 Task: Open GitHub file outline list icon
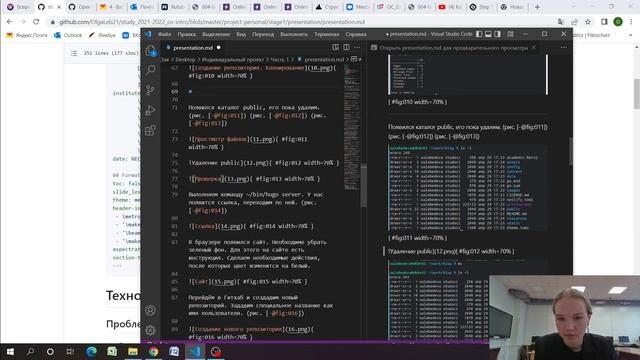coord(74,53)
